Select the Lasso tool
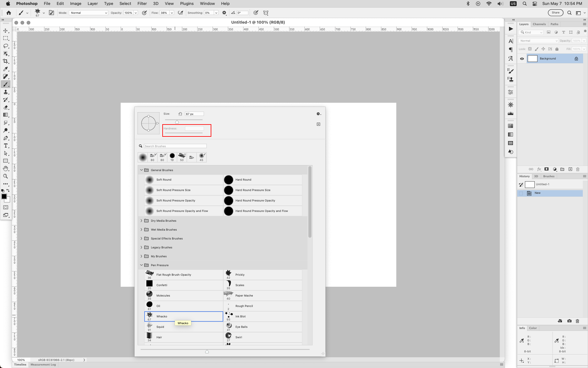 (6, 46)
